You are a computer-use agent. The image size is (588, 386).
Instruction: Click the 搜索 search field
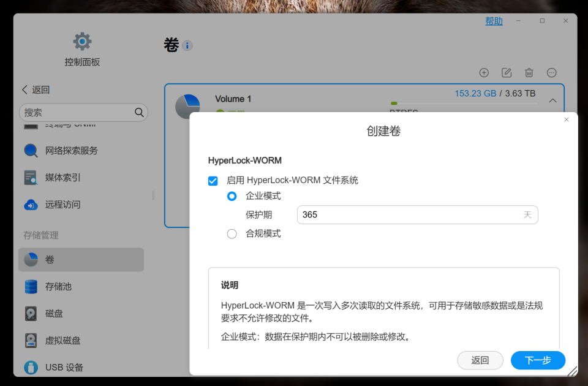(x=83, y=112)
